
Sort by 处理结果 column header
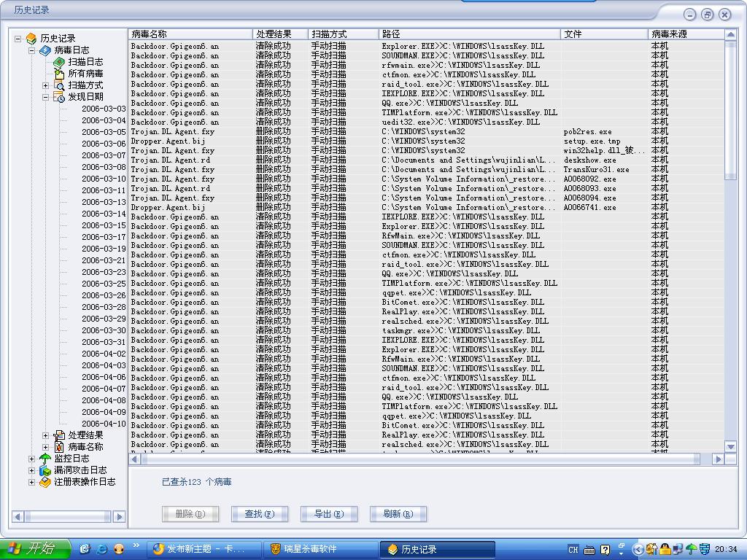click(x=280, y=34)
